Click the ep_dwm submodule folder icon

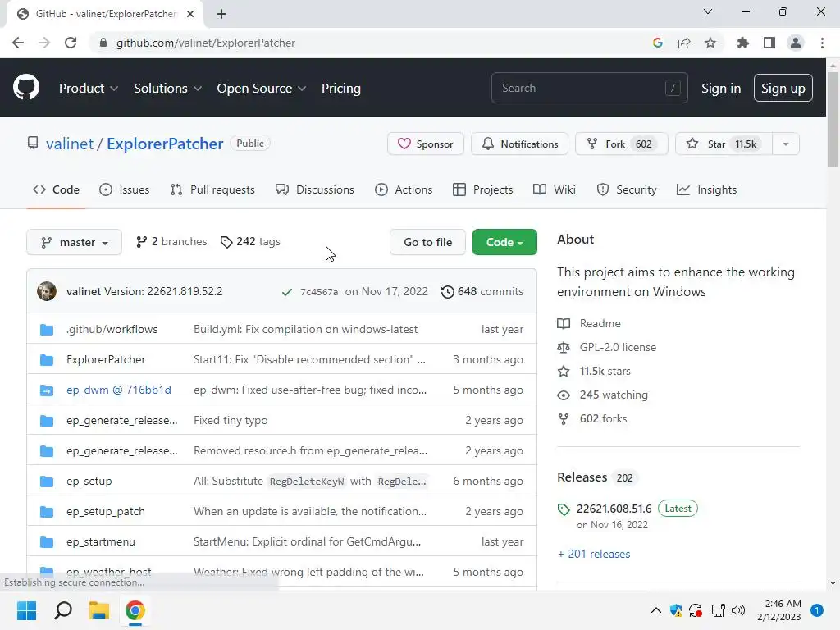(47, 390)
